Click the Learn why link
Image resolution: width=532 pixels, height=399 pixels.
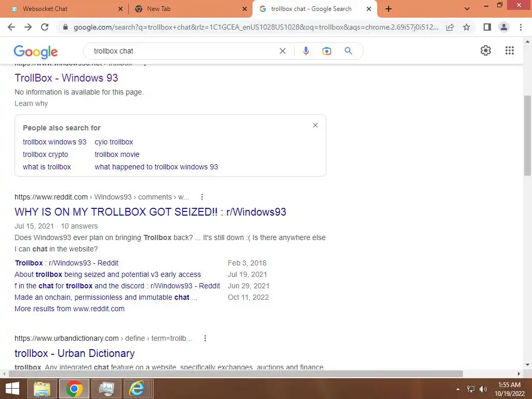tap(31, 103)
